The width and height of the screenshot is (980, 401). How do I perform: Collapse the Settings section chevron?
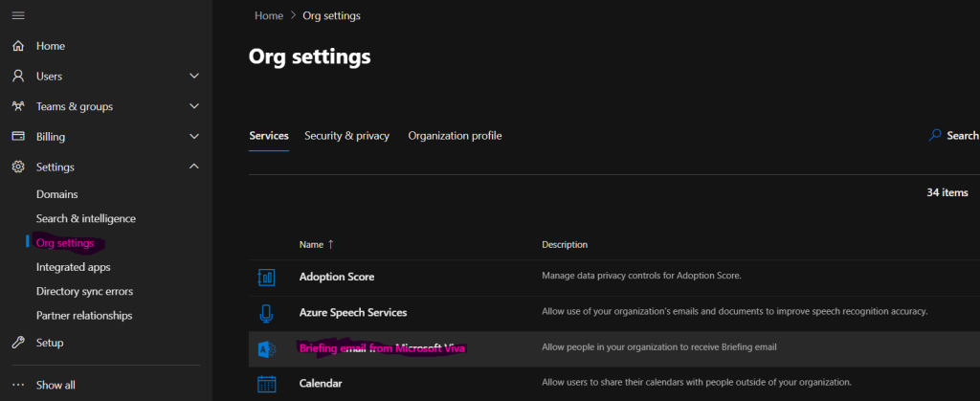click(194, 167)
